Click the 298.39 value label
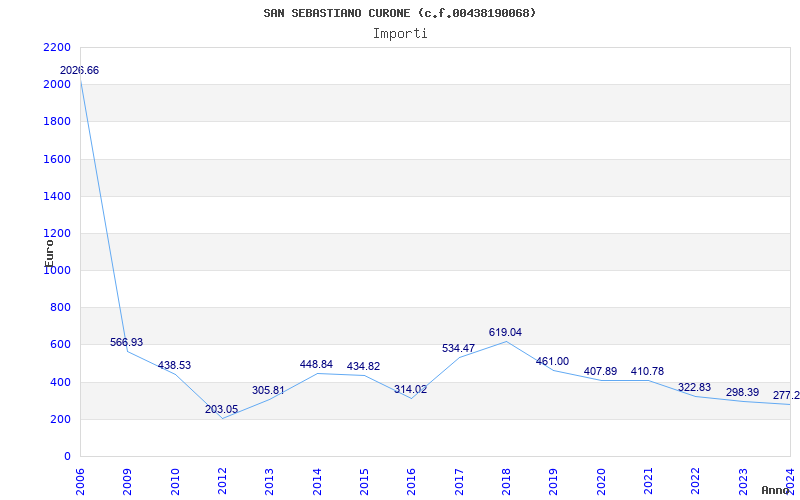The width and height of the screenshot is (800, 500). tap(742, 392)
